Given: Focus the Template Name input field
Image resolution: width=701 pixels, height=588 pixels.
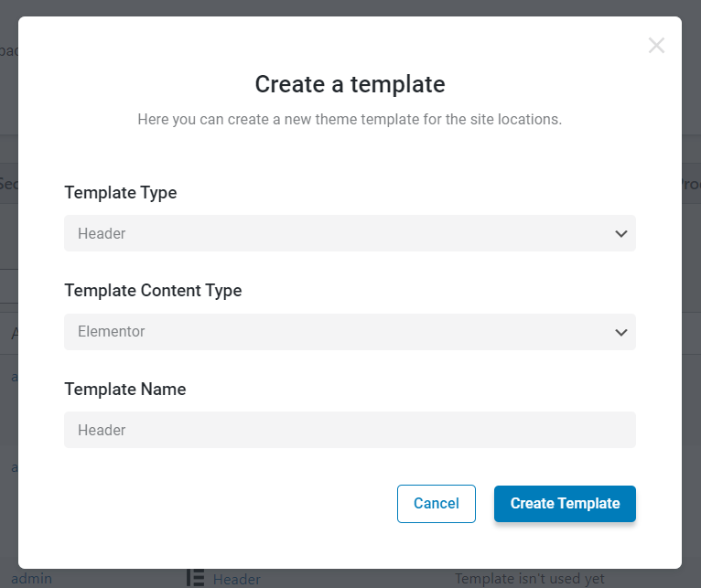Looking at the screenshot, I should click(350, 430).
